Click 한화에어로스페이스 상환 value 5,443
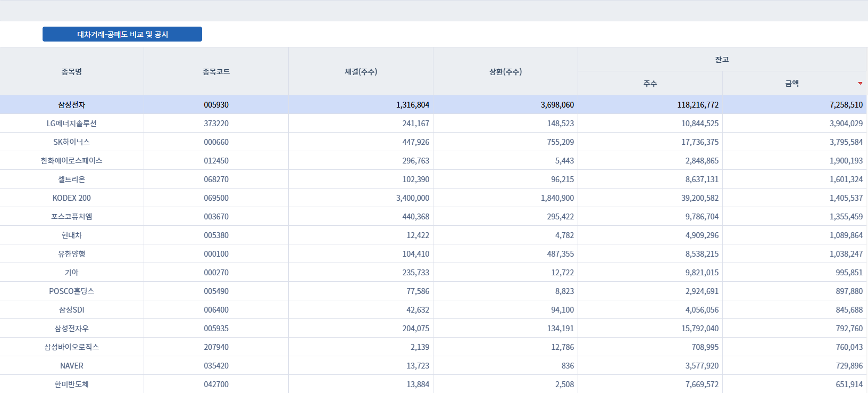The width and height of the screenshot is (868, 393). tap(565, 161)
